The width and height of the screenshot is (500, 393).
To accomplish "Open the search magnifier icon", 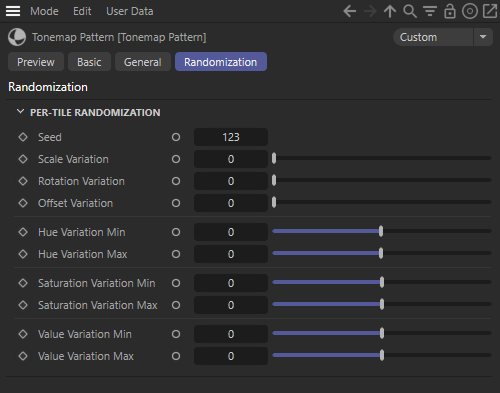I will (410, 11).
